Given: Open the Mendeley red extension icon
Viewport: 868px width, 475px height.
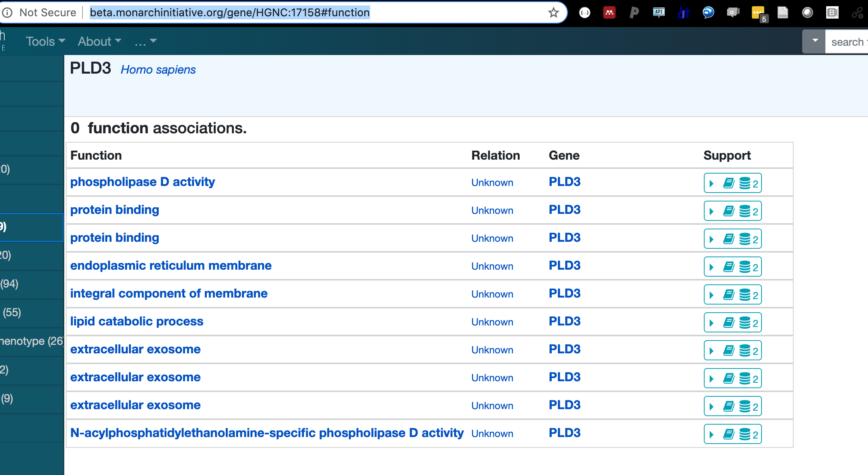Looking at the screenshot, I should pyautogui.click(x=609, y=13).
